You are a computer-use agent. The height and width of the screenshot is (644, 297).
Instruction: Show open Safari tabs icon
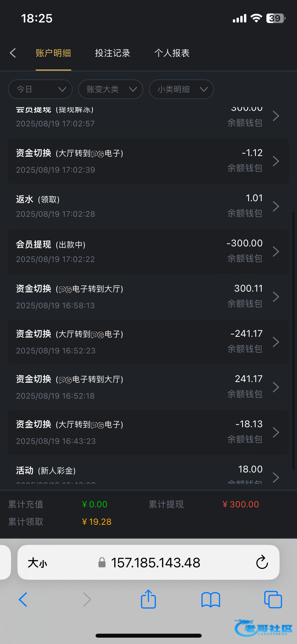tap(273, 599)
